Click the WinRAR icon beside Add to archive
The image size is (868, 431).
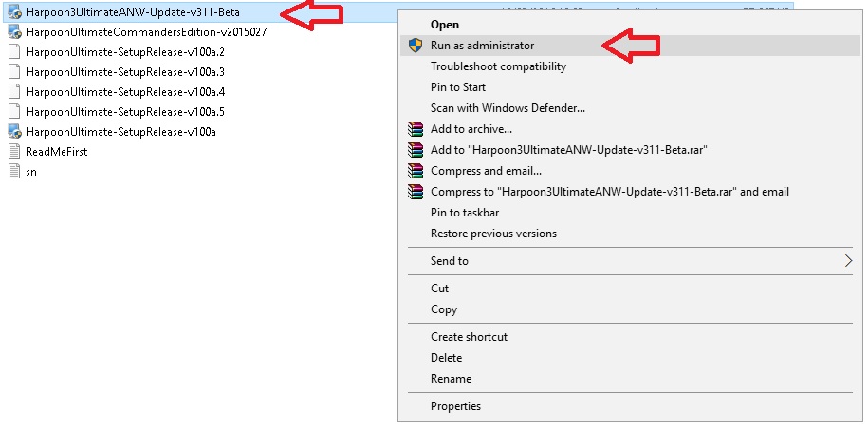point(416,129)
